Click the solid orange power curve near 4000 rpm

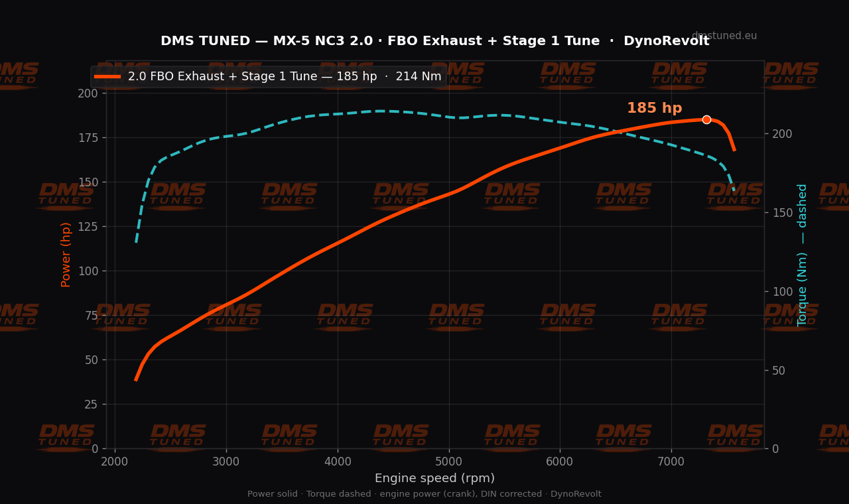coord(338,243)
